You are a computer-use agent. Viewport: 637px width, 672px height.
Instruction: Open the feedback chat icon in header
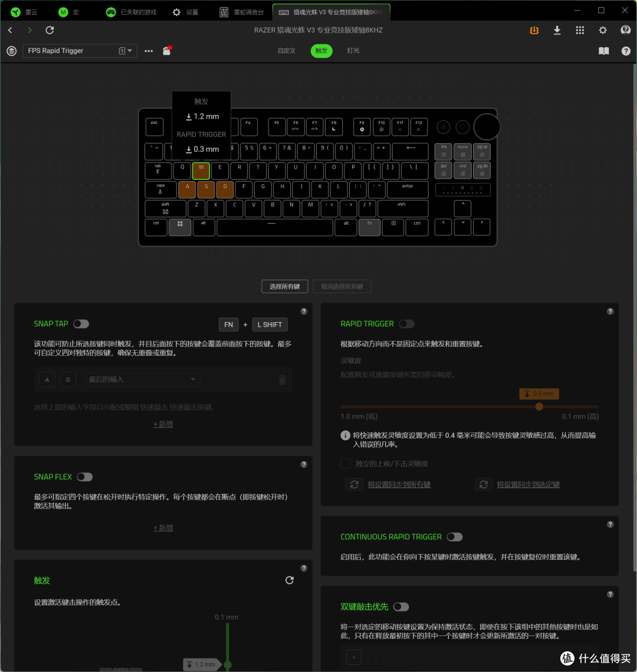click(625, 30)
